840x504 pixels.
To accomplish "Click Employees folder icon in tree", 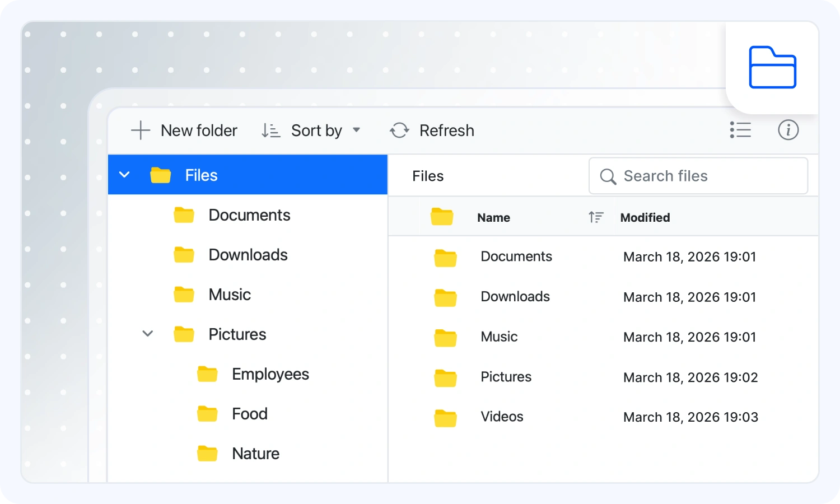I will click(207, 374).
